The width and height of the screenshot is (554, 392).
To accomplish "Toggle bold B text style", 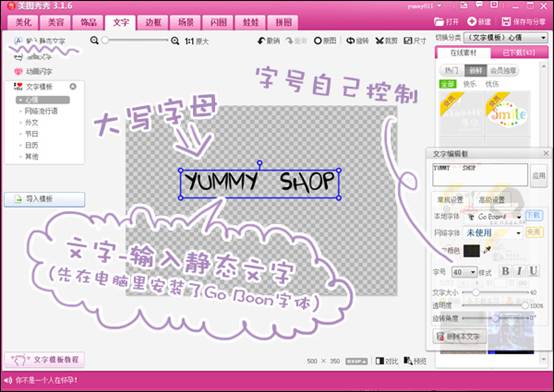I will point(505,271).
